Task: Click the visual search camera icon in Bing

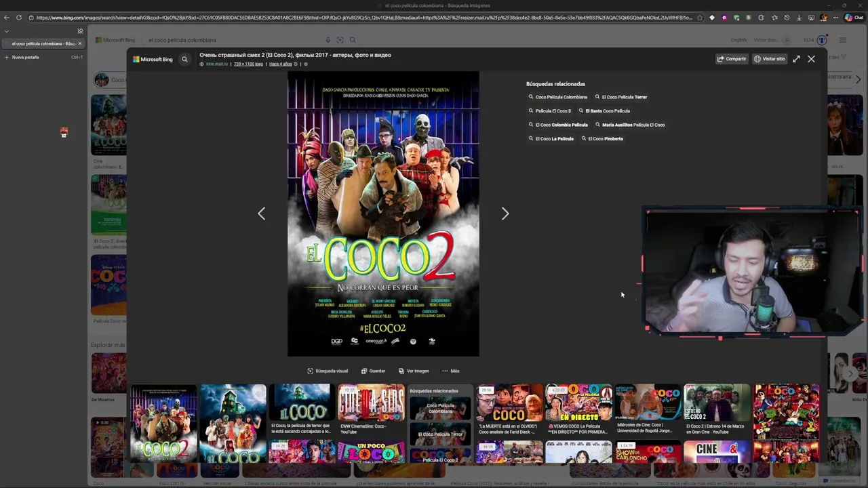Action: click(340, 40)
